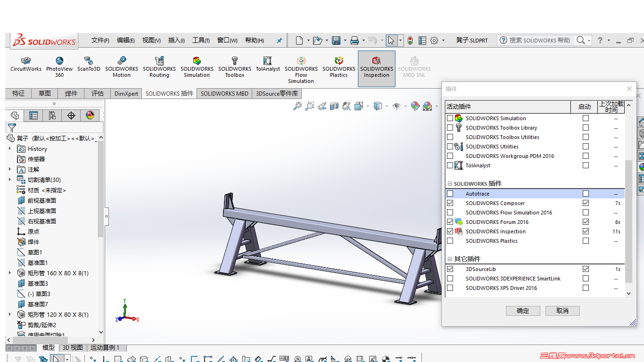Create a new document with New icon
The width and height of the screenshot is (644, 362).
(299, 41)
